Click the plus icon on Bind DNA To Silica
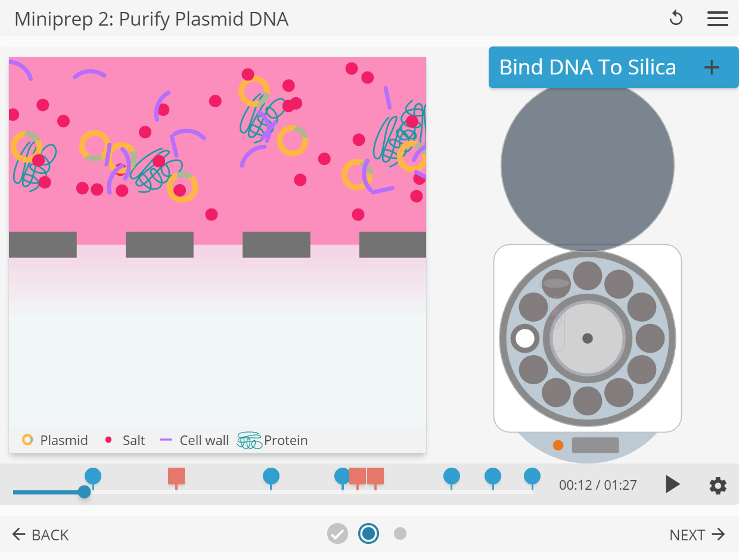Screen dimensions: 739x560 tap(711, 67)
